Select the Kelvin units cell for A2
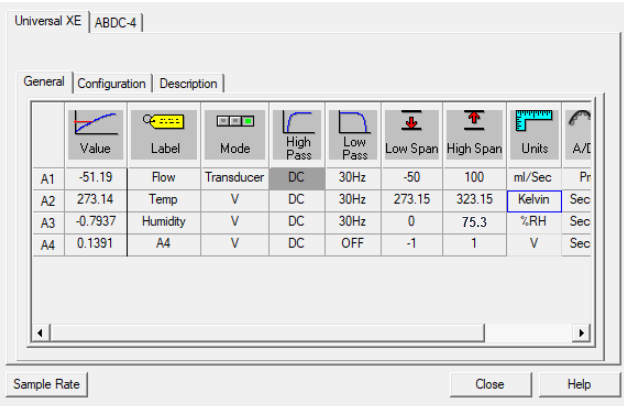 pos(534,199)
